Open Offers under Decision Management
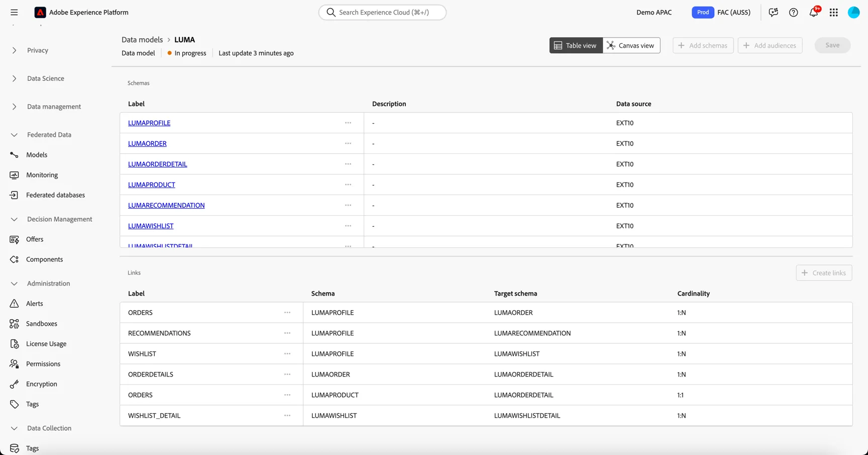Image resolution: width=868 pixels, height=455 pixels. tap(35, 239)
